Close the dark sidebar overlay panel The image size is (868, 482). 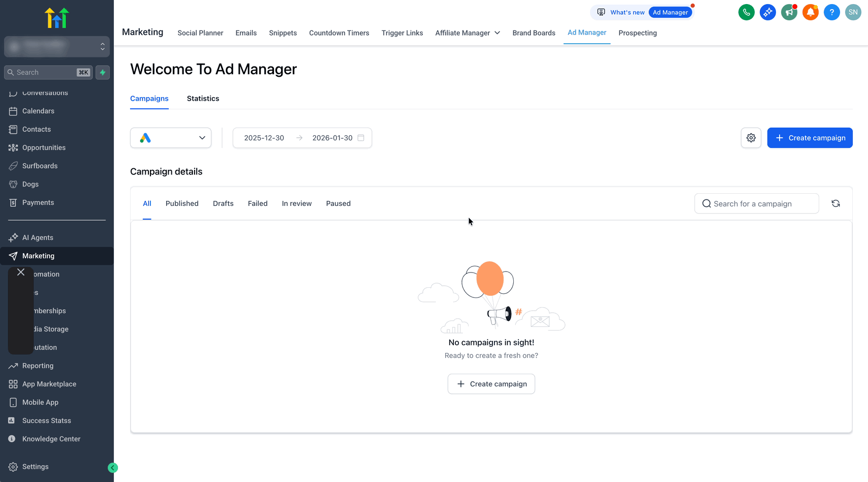21,272
